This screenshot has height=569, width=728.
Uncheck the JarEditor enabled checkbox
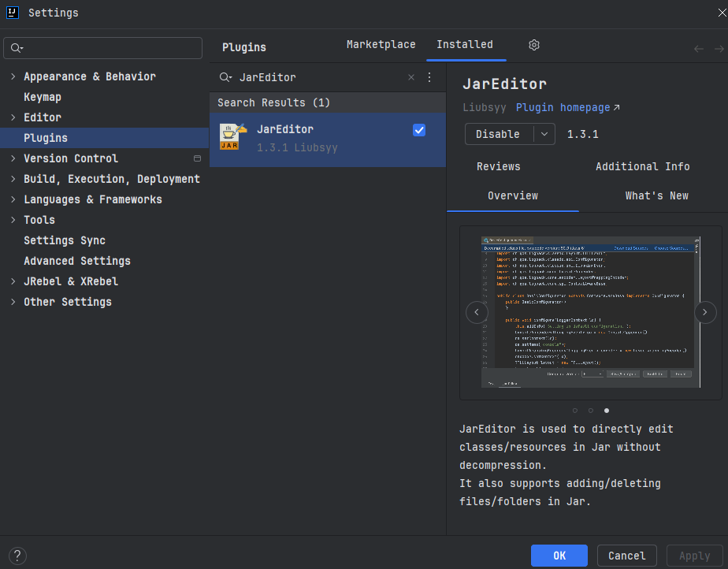[x=419, y=130]
